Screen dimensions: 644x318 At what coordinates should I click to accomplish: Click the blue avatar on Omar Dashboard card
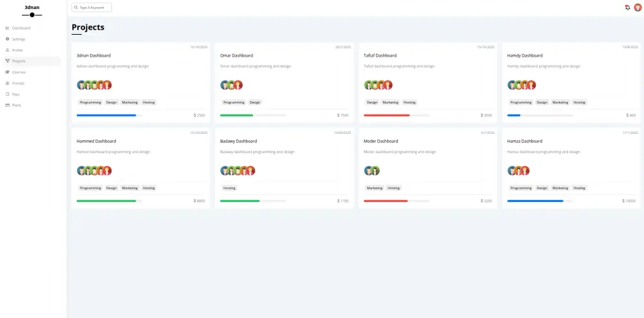(x=224, y=85)
